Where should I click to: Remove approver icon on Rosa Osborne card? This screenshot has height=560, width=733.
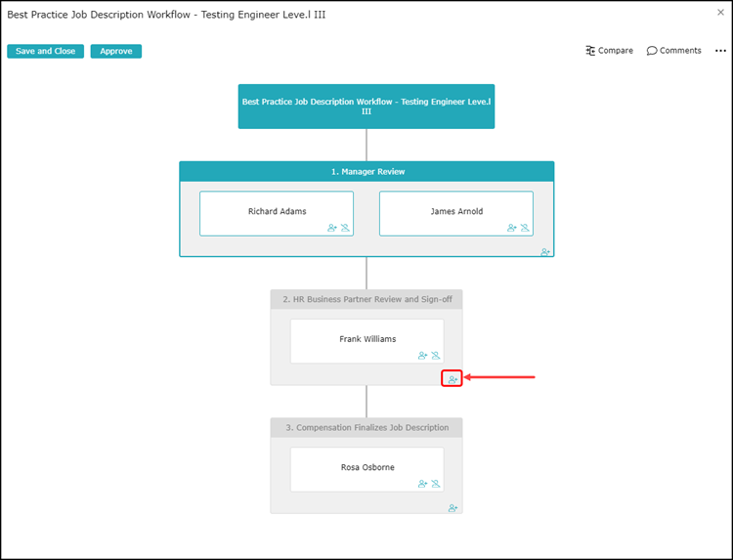[x=436, y=484]
